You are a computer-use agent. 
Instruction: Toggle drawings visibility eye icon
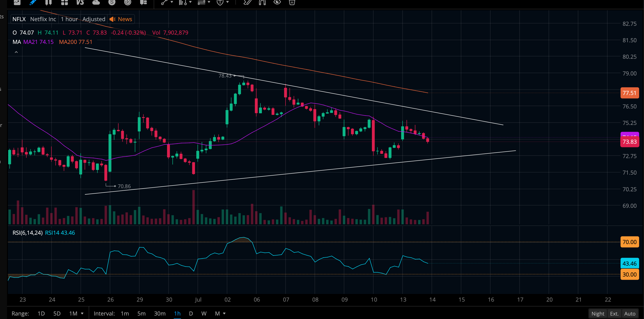[277, 3]
